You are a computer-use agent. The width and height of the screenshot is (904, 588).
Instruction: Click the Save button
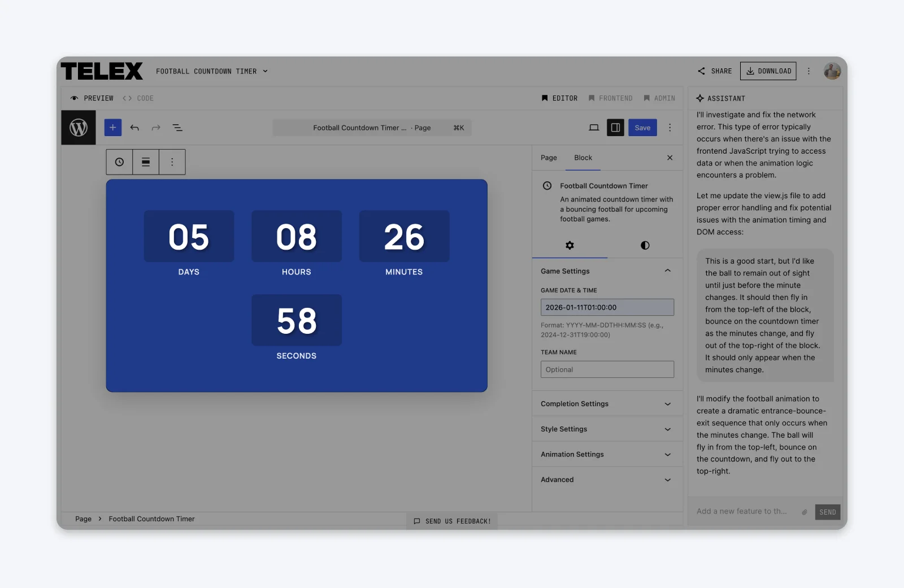tap(642, 128)
